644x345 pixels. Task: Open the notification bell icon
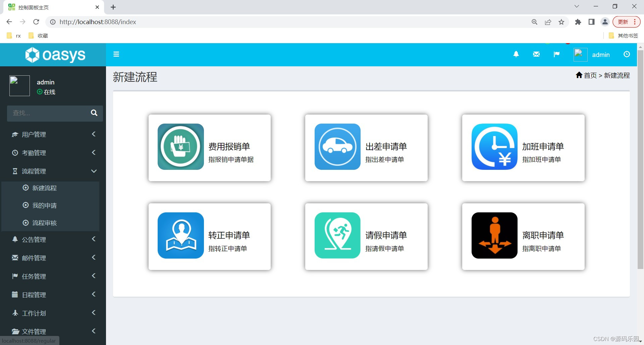click(x=516, y=54)
